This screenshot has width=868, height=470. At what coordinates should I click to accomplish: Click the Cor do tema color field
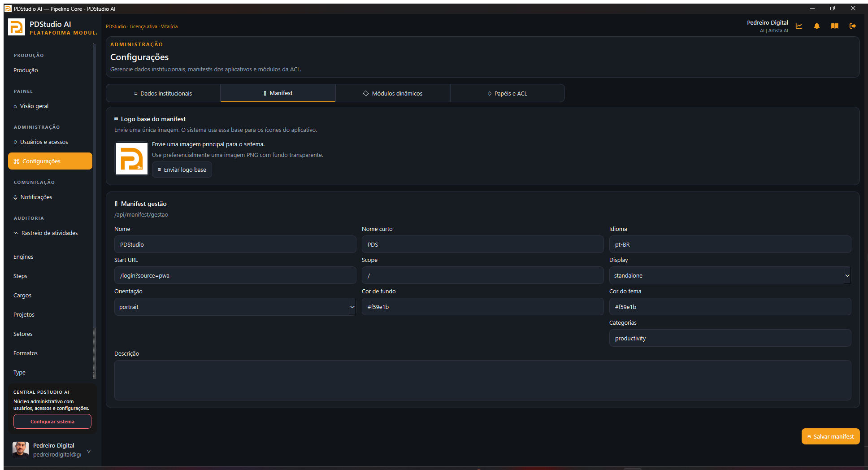pos(730,307)
